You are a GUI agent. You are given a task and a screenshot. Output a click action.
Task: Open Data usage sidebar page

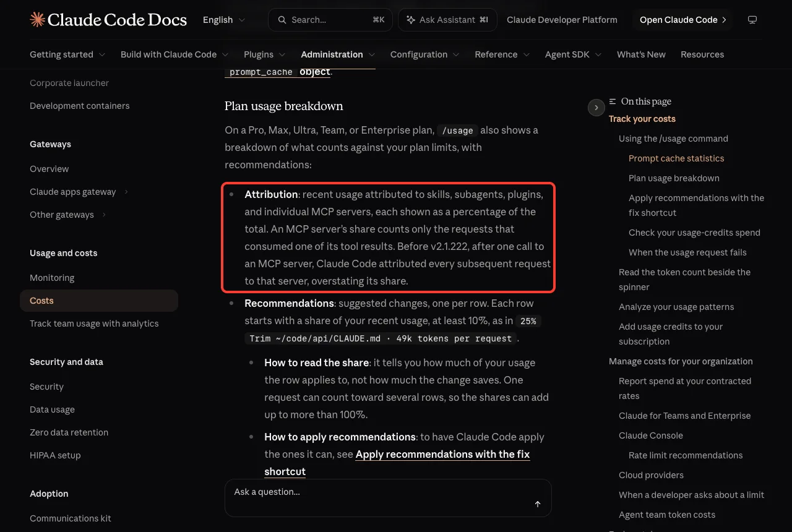(x=52, y=410)
